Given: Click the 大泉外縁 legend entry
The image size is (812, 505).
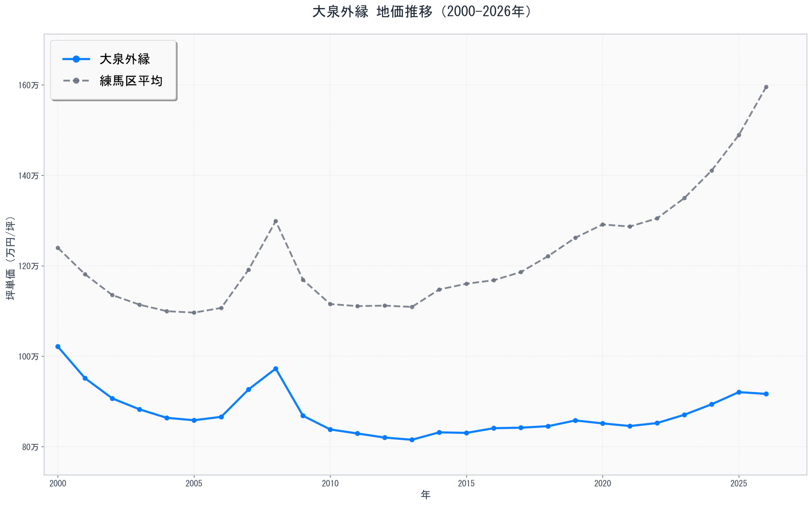Looking at the screenshot, I should (125, 59).
